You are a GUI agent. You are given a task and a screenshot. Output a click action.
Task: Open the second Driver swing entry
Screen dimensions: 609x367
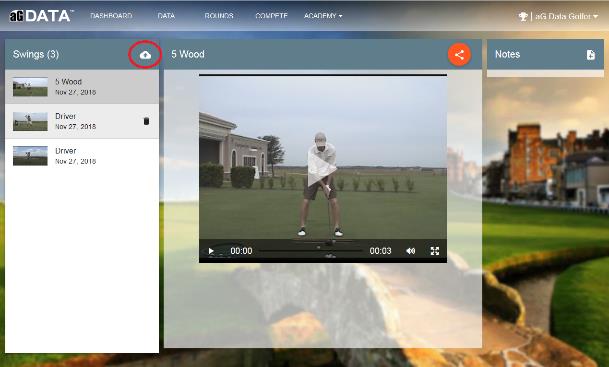[82, 156]
